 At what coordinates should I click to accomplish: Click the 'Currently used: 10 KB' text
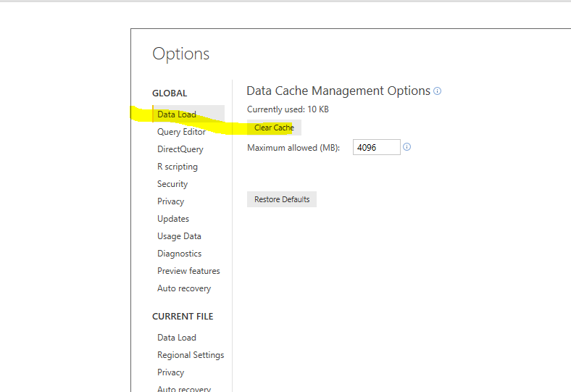[288, 109]
